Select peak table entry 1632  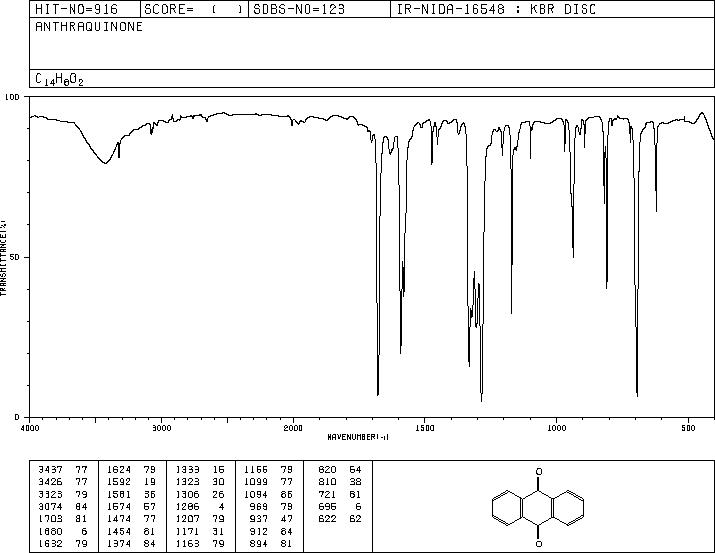[x=51, y=543]
